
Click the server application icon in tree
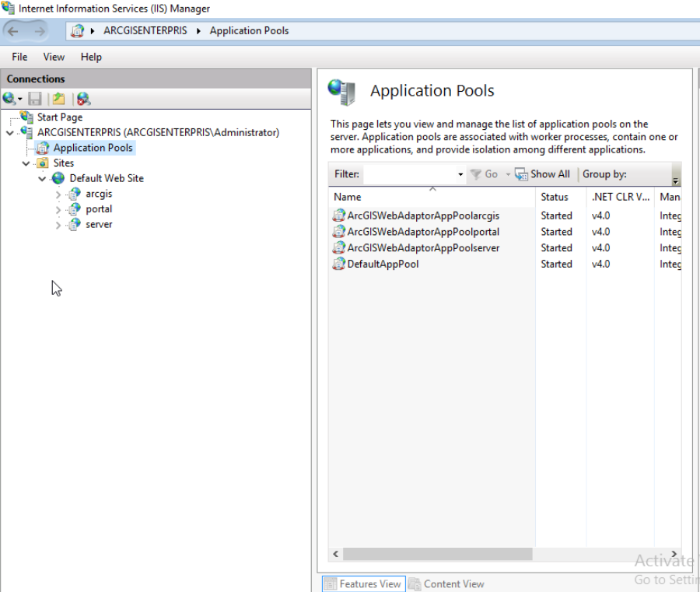coord(75,224)
